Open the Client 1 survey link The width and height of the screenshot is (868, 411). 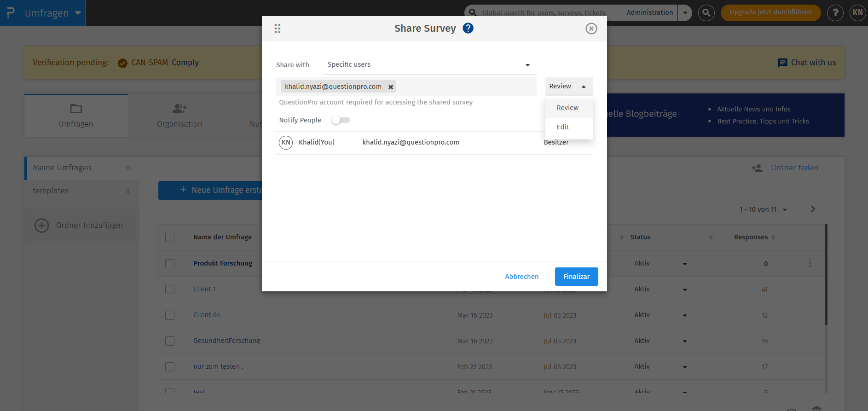204,289
